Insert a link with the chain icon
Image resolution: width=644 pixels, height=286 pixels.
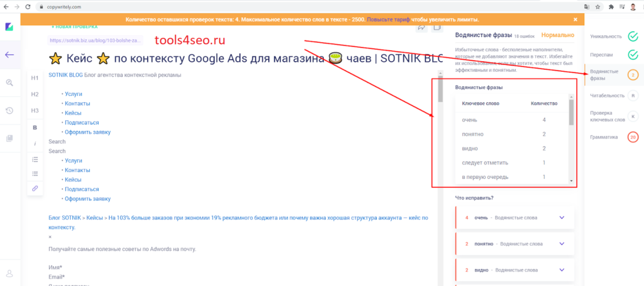[x=35, y=188]
